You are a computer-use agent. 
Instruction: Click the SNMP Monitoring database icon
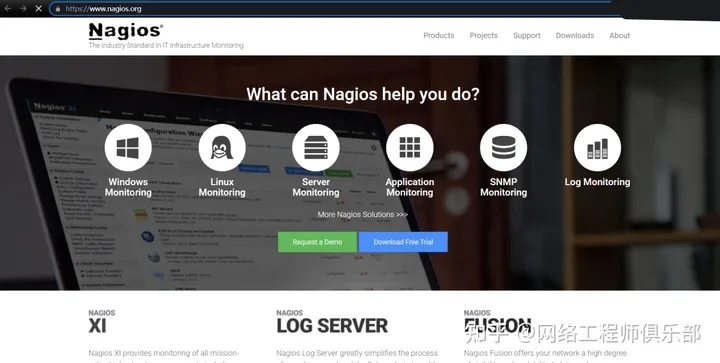[x=504, y=148]
